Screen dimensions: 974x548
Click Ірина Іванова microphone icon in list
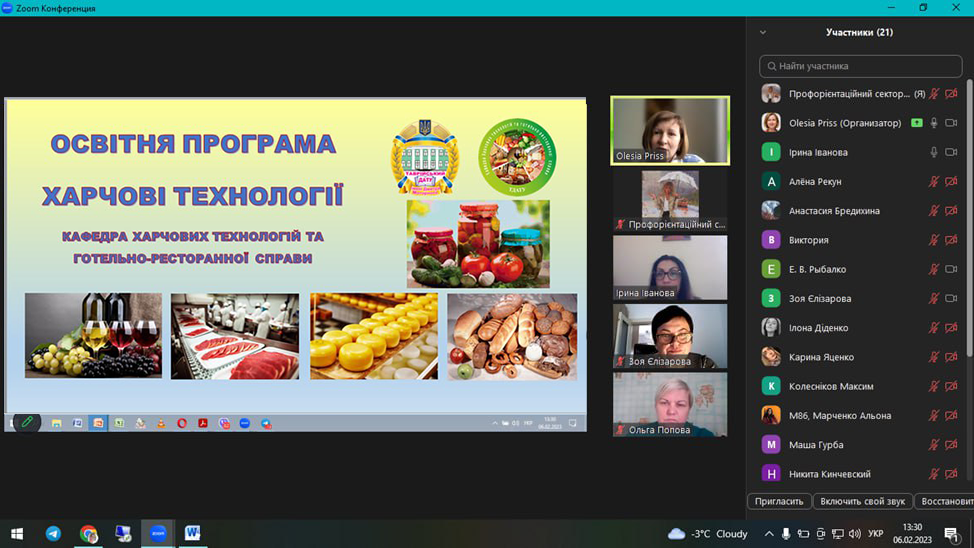coord(934,152)
